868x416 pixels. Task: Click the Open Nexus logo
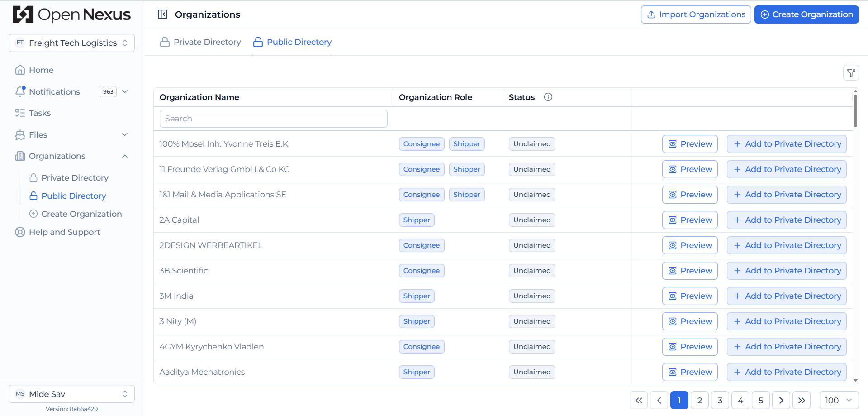71,14
